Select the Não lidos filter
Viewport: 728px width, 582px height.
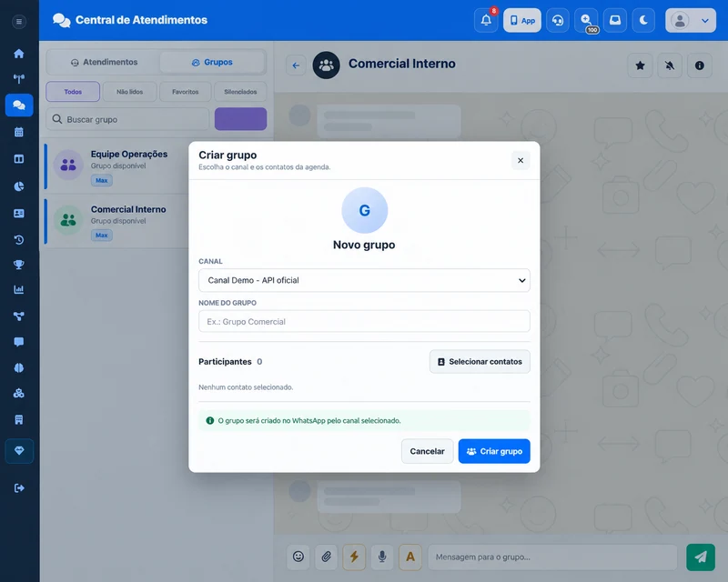130,92
